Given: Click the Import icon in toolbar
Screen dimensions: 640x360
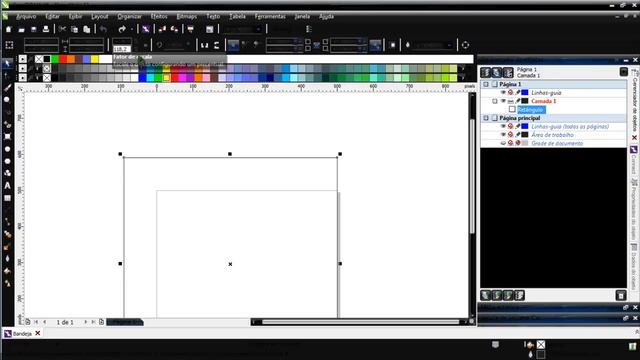Looking at the screenshot, I should coord(162,29).
